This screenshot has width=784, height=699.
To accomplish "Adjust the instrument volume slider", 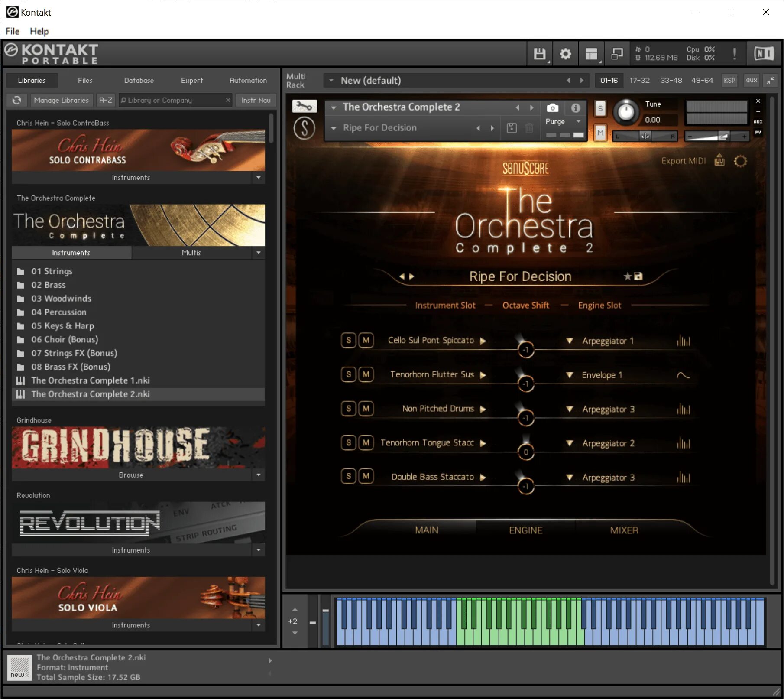I will pyautogui.click(x=716, y=136).
